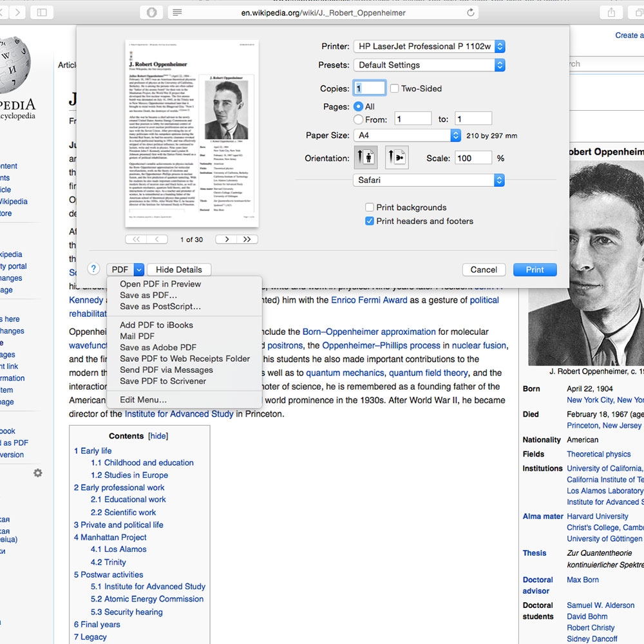Image resolution: width=644 pixels, height=644 pixels.
Task: Open the Printer selection dropdown
Action: pyautogui.click(x=429, y=46)
